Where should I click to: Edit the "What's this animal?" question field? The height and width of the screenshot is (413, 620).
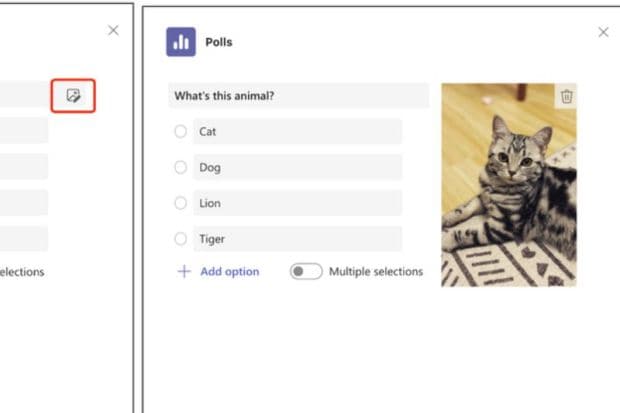[298, 96]
